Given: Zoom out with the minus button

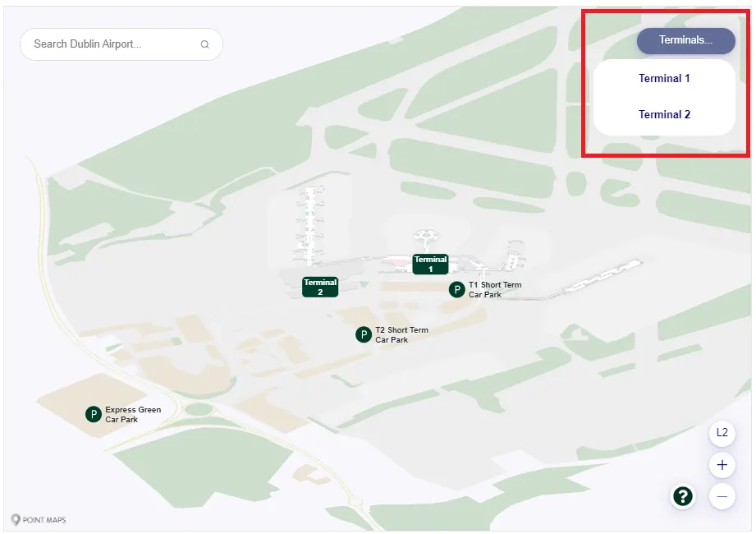Looking at the screenshot, I should [x=722, y=495].
